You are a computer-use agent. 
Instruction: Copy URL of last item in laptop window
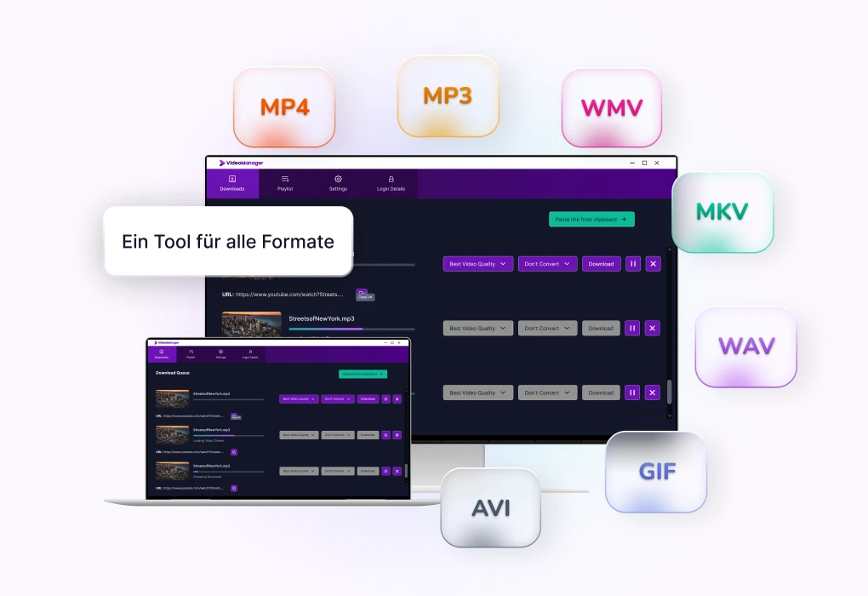(x=234, y=488)
